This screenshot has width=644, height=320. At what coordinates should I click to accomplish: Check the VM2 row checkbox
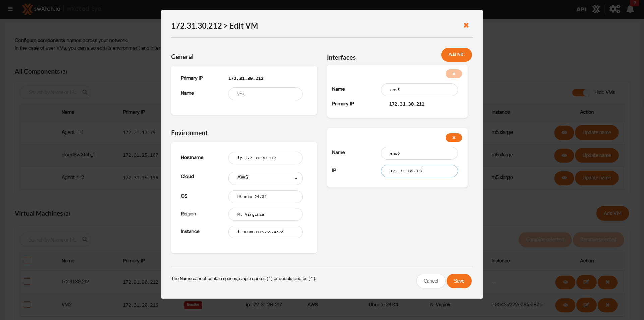(x=27, y=305)
